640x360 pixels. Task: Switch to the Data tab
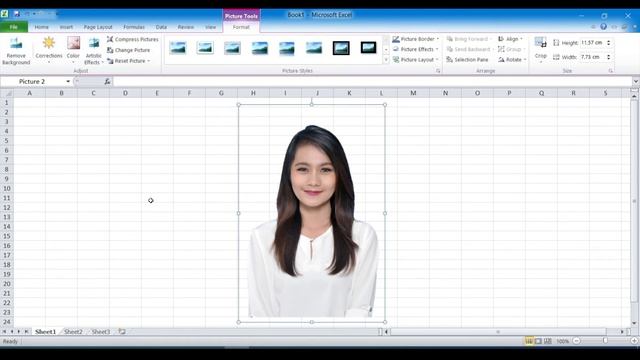161,27
